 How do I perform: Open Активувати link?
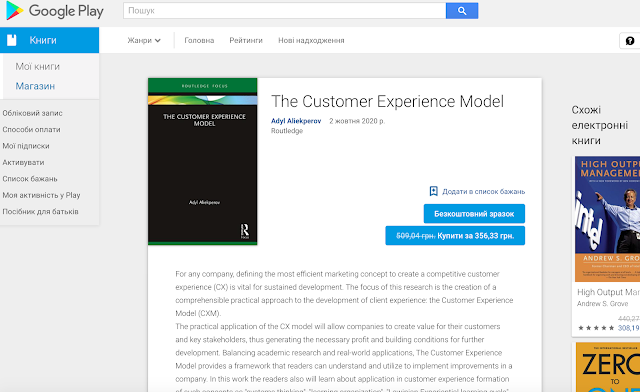coord(23,163)
